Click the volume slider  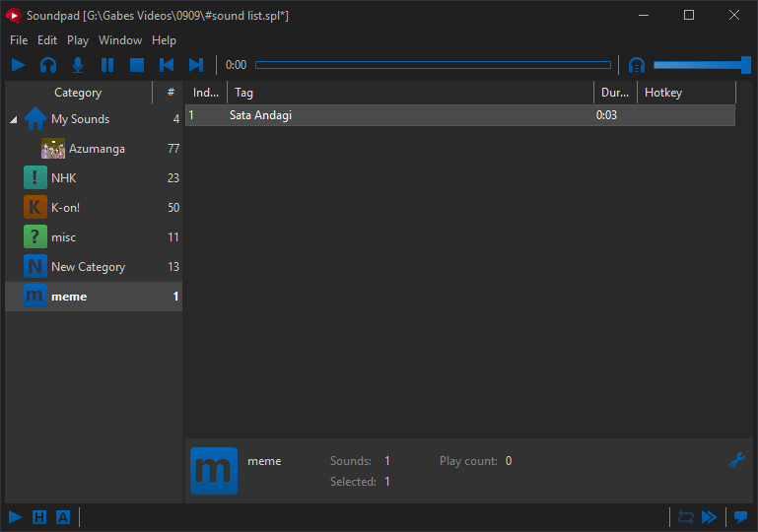click(700, 65)
